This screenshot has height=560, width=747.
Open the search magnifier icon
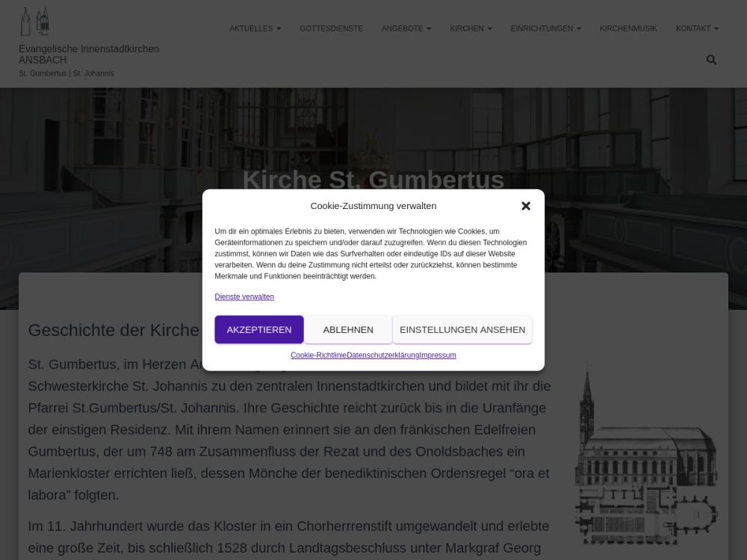click(711, 60)
